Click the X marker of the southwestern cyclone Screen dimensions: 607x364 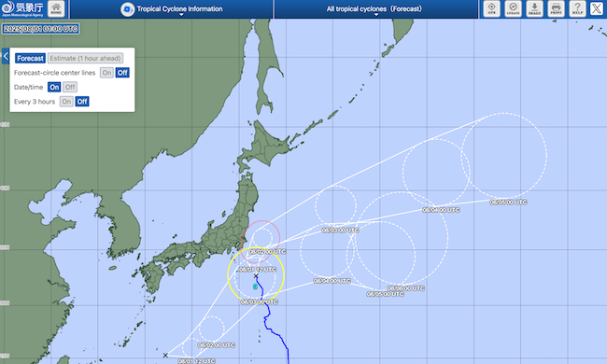coord(165,355)
